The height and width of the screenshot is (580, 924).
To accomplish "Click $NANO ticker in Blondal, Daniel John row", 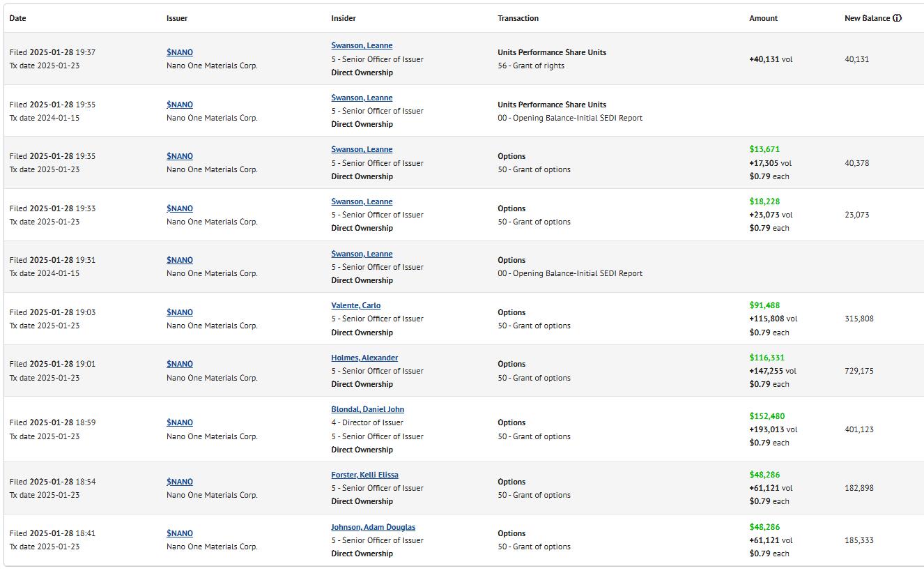I will 180,422.
